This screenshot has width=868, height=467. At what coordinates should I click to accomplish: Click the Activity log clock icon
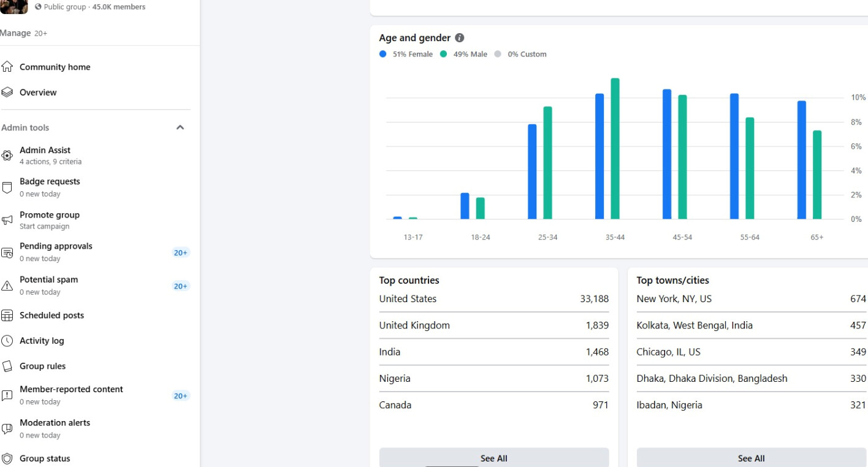tap(7, 341)
